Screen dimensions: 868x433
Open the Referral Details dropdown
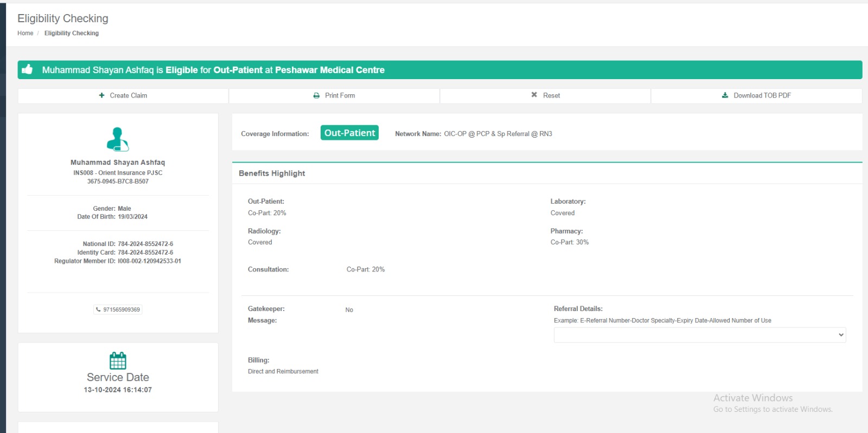tap(699, 335)
